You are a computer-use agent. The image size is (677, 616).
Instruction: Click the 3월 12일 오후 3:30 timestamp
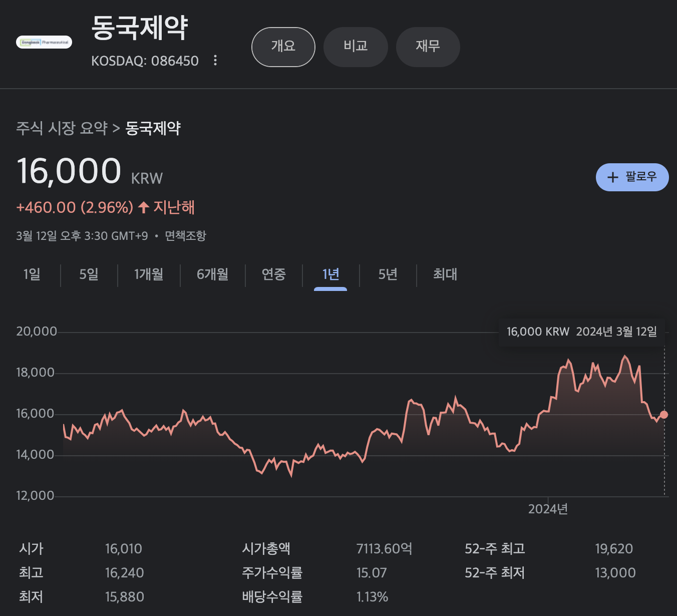coord(82,236)
